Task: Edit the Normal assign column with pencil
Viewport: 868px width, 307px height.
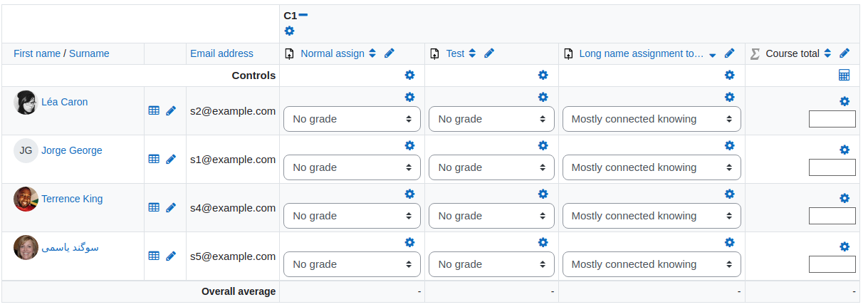Action: (x=389, y=53)
